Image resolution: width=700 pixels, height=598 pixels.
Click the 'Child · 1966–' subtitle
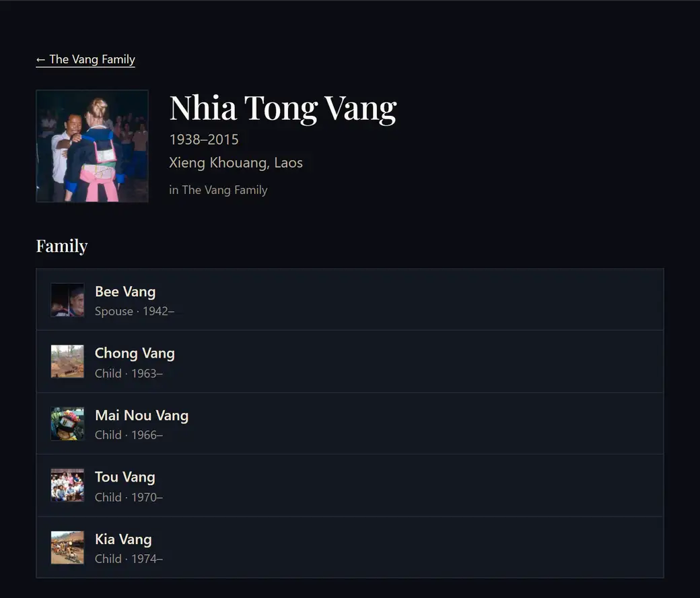(x=129, y=435)
